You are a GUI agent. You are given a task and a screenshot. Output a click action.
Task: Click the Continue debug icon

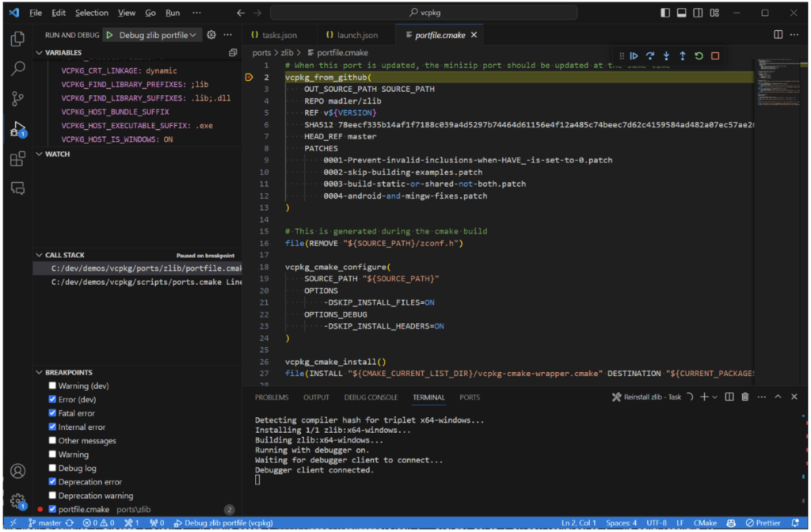(634, 56)
